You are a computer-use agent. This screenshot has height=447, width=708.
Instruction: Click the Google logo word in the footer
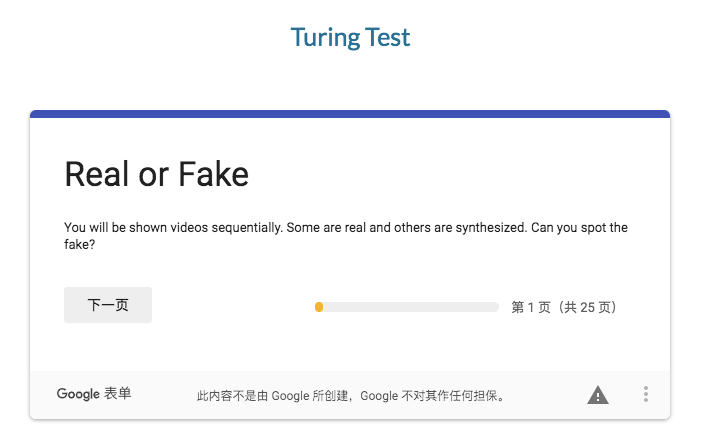(x=78, y=394)
